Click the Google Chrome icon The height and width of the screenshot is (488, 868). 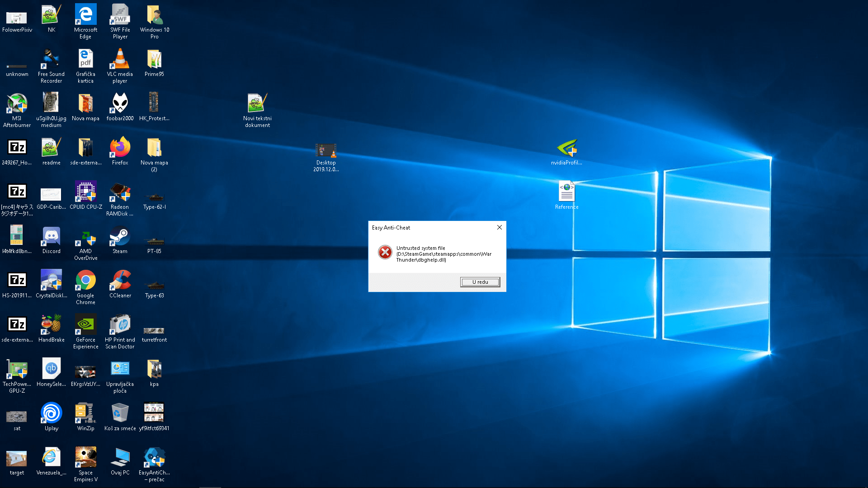coord(85,287)
